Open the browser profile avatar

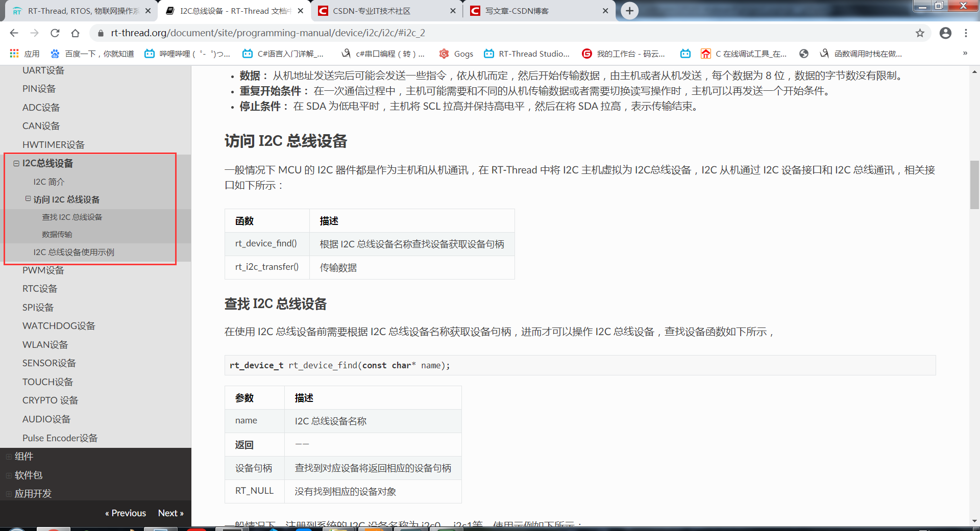coord(946,33)
